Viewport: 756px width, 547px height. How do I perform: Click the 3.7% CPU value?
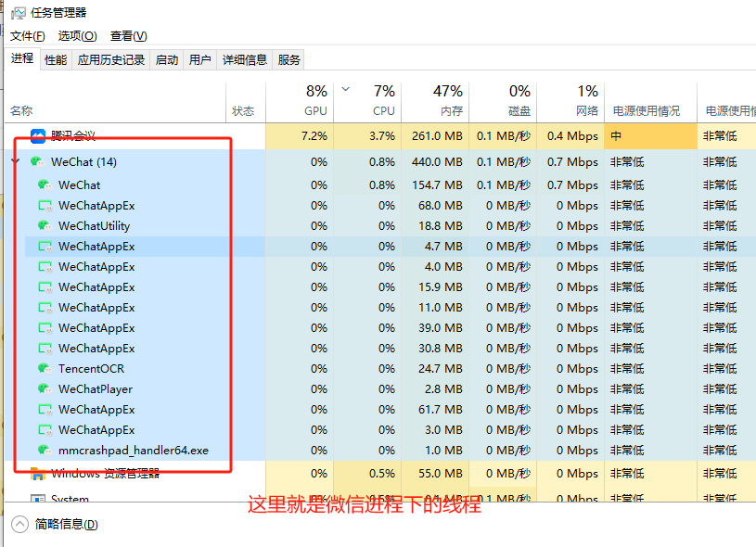point(382,136)
